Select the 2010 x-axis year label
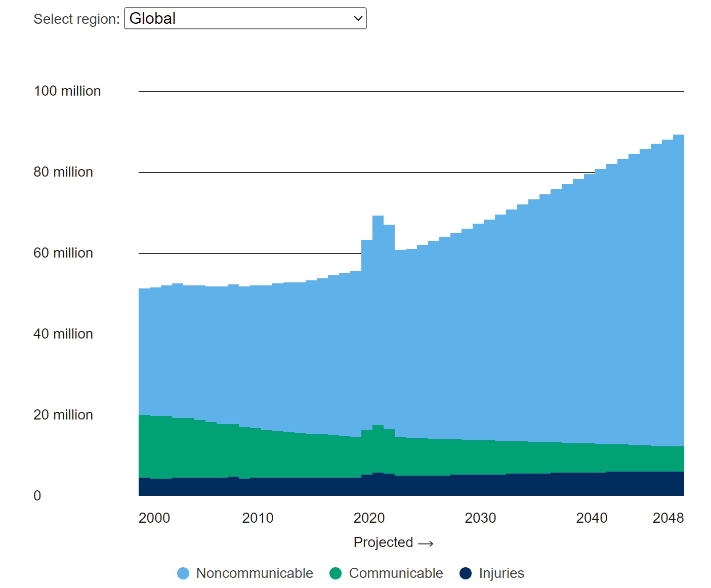The image size is (711, 588). [258, 518]
